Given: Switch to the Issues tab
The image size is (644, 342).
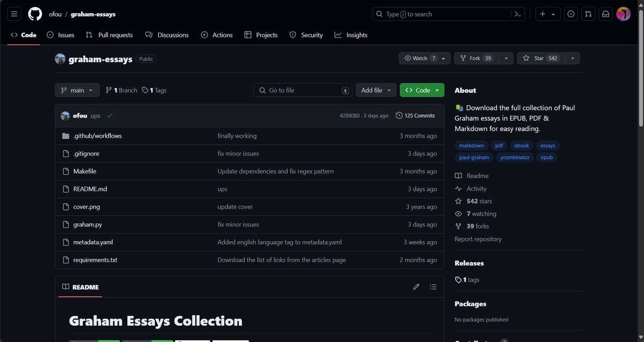Looking at the screenshot, I should (x=61, y=35).
